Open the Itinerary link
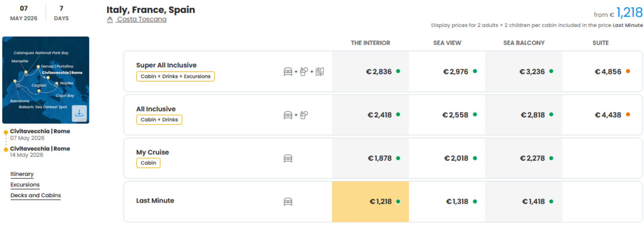The height and width of the screenshot is (227, 644). [22, 174]
